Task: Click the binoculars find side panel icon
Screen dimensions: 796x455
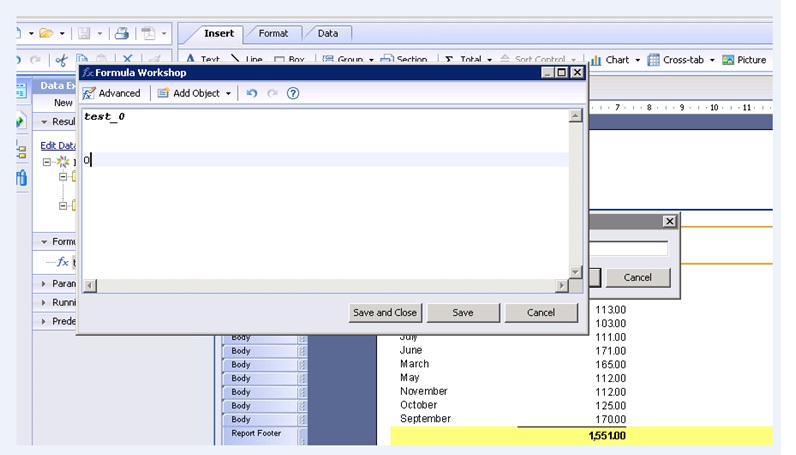Action: click(21, 178)
